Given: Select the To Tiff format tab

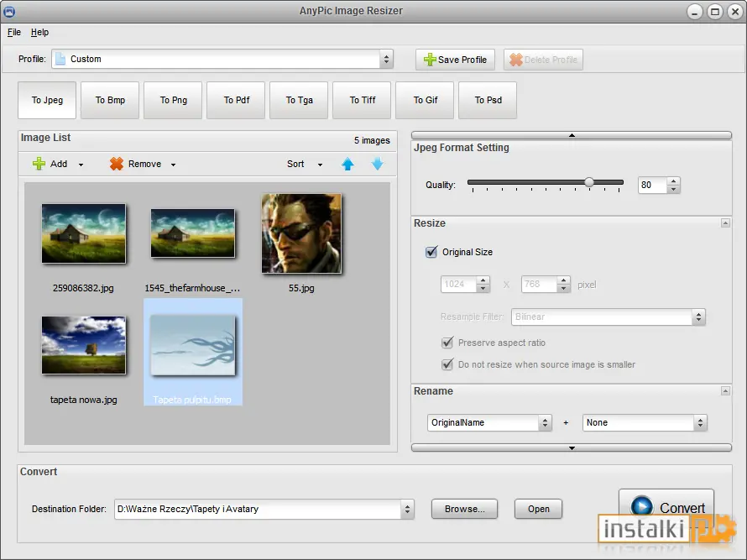Looking at the screenshot, I should 362,100.
